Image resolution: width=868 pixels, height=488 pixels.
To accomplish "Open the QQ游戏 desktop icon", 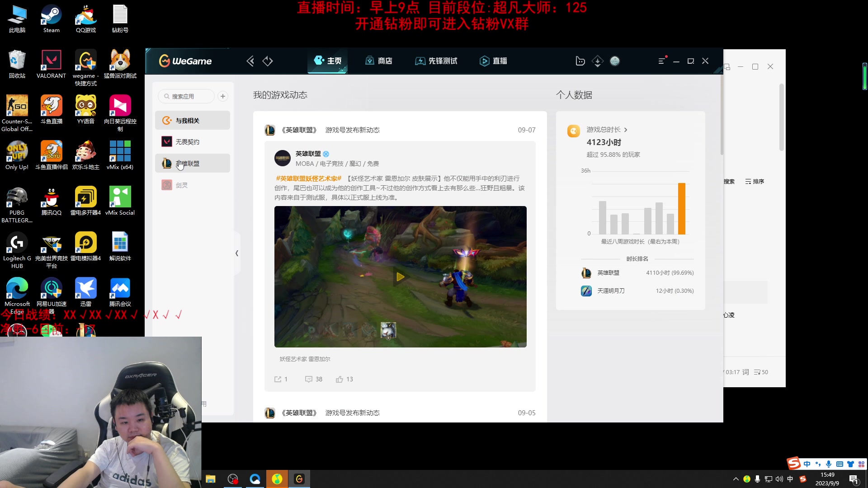I will pos(86,19).
